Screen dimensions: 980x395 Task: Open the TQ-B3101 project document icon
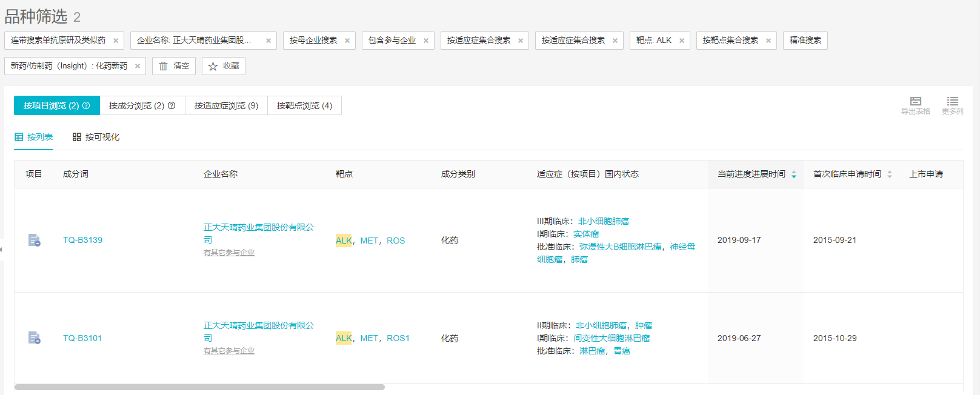pyautogui.click(x=35, y=338)
